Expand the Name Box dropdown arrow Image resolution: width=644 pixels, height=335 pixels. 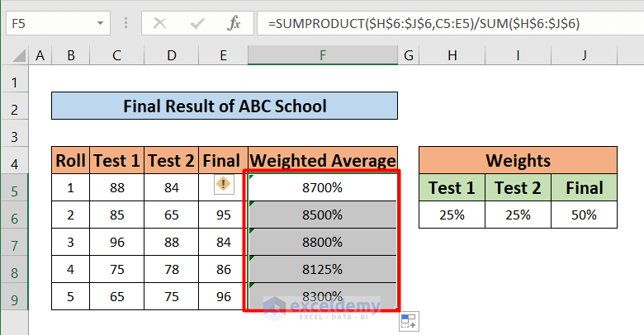[x=100, y=23]
